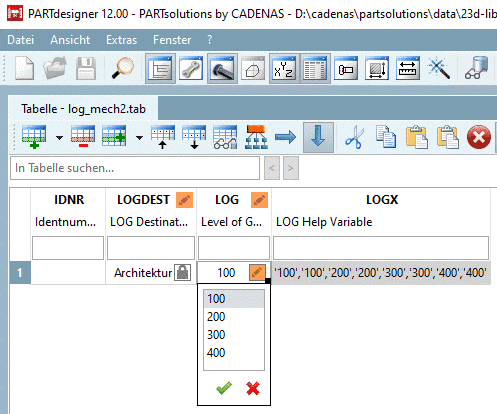497x414 pixels.
Task: Open the wrench settings window icon
Action: tap(191, 69)
